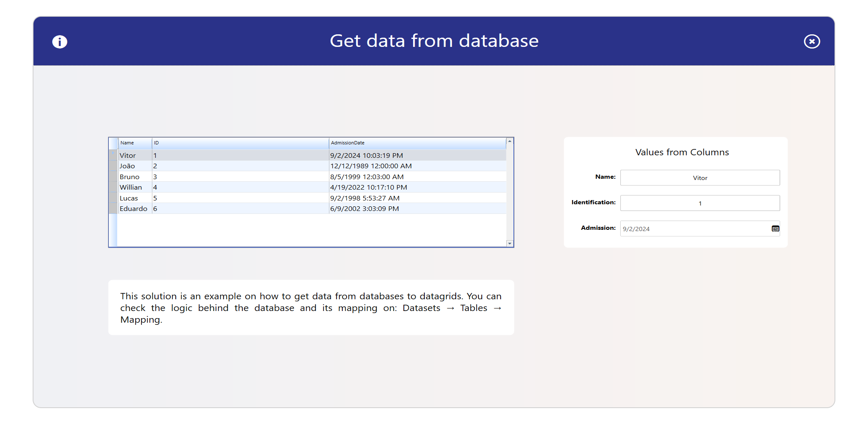This screenshot has height=424, width=868.
Task: Click Eduardo's admission date cell 6/9/2002
Action: coord(365,209)
